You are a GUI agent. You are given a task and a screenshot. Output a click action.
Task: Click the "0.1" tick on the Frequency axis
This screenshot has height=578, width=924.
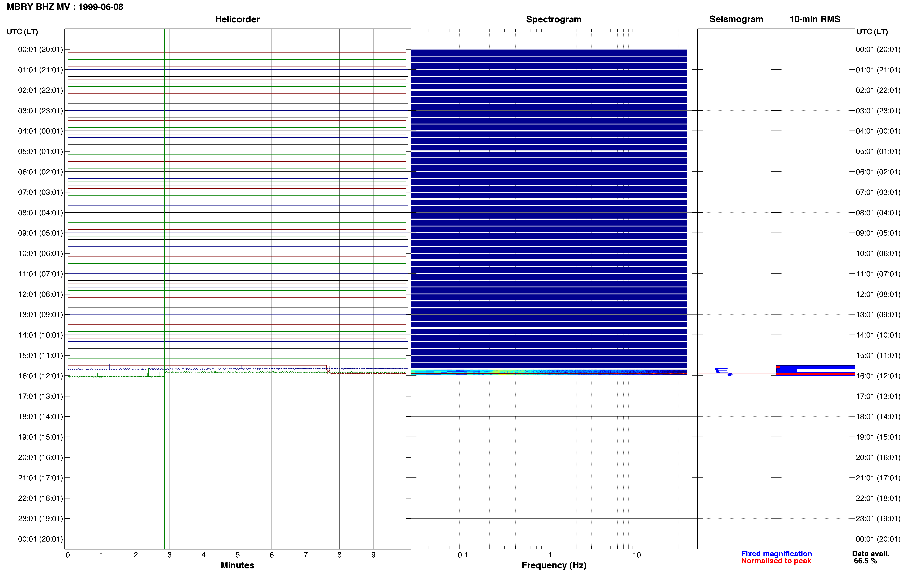tap(463, 555)
